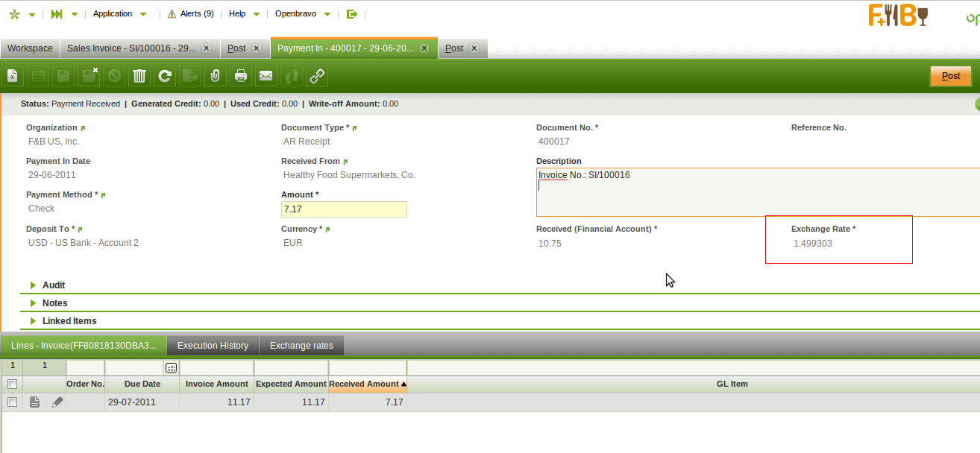Click the insert row toolbar icon

(38, 76)
